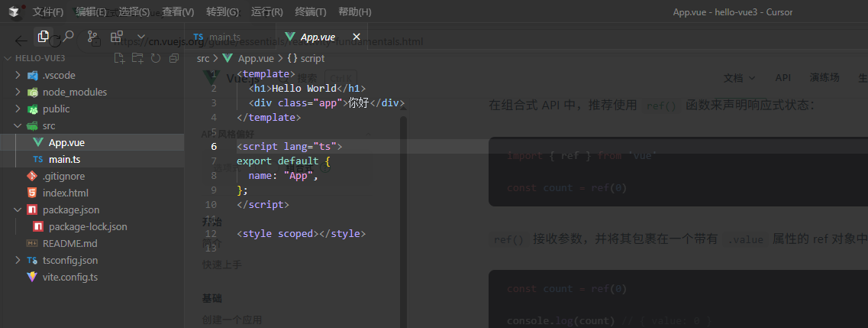Open the 转到(G) menu
The width and height of the screenshot is (868, 328).
pyautogui.click(x=223, y=11)
